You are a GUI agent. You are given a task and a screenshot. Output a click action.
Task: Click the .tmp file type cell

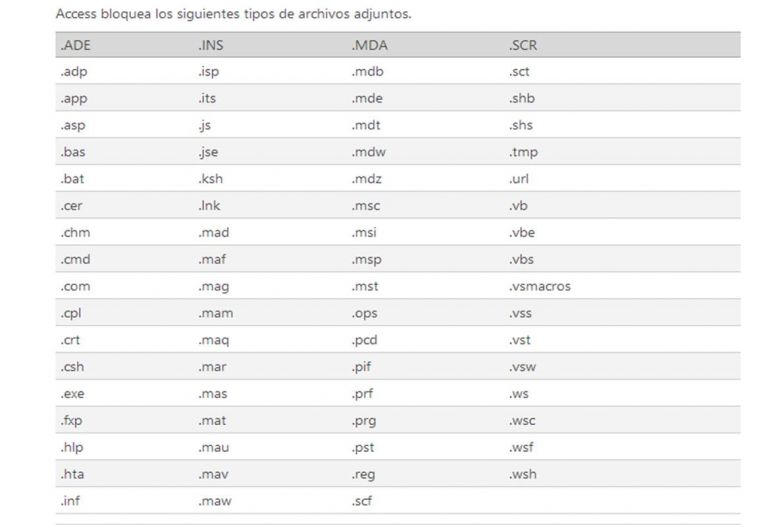click(x=523, y=152)
